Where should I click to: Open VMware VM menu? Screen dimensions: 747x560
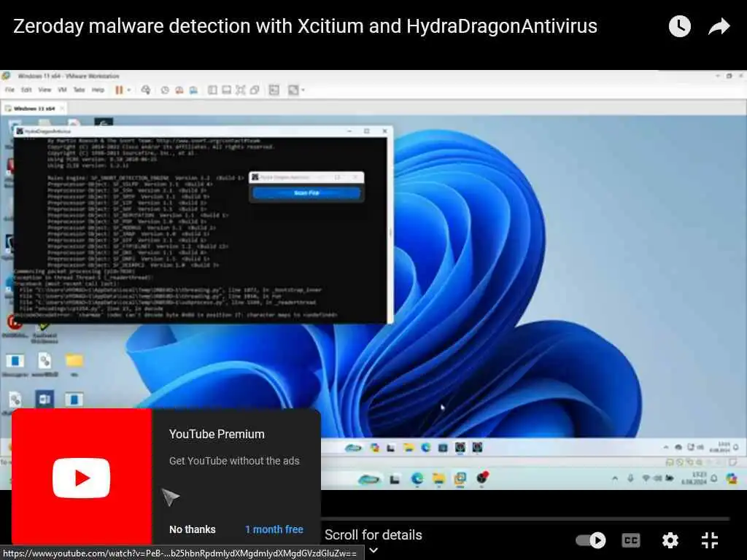click(x=62, y=90)
